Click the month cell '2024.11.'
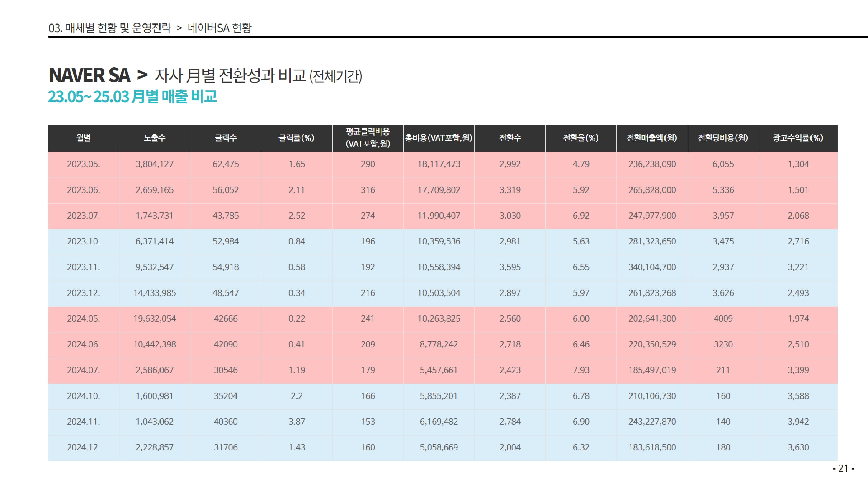Viewport: 868px width, 488px height. (x=84, y=422)
